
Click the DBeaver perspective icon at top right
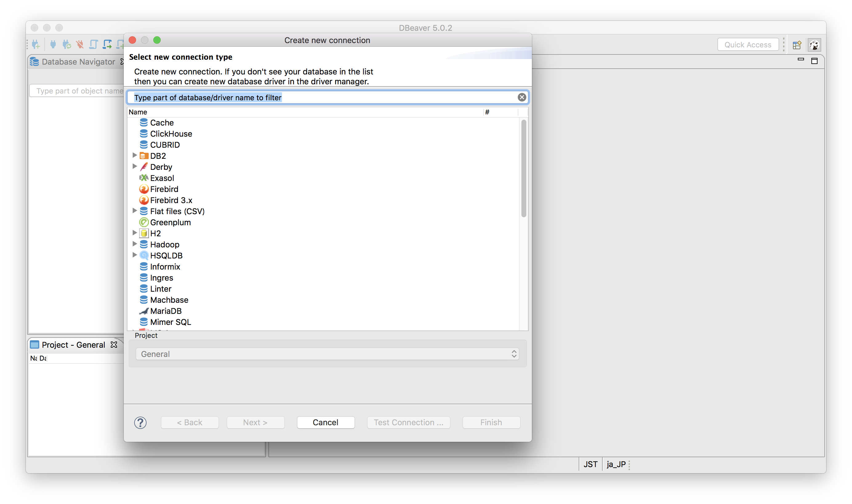coord(814,45)
